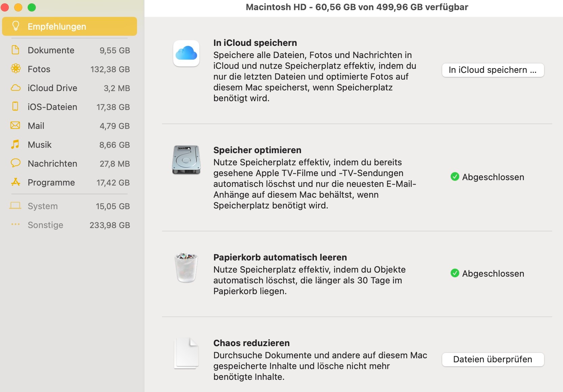Click the hard drive Speicher optimieren icon
This screenshot has width=563, height=392.
coord(186,160)
